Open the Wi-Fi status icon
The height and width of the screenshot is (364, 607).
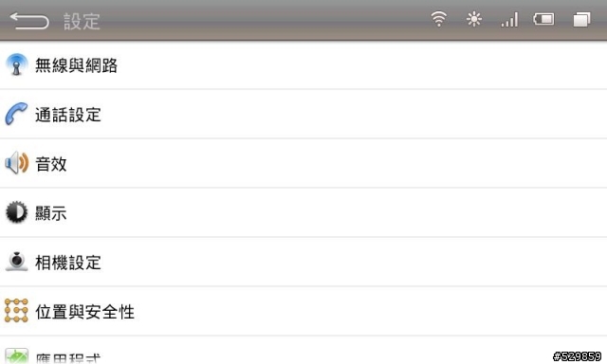438,19
